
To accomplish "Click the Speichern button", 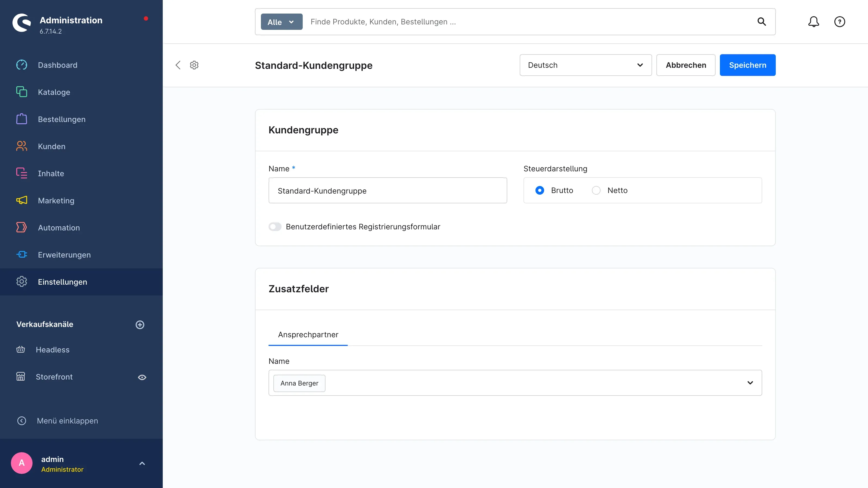I will 747,65.
